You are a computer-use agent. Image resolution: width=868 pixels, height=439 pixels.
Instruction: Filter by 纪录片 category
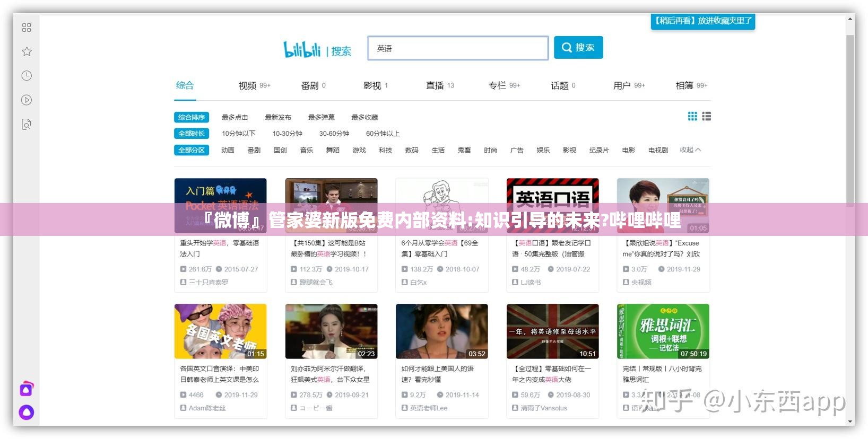[599, 150]
